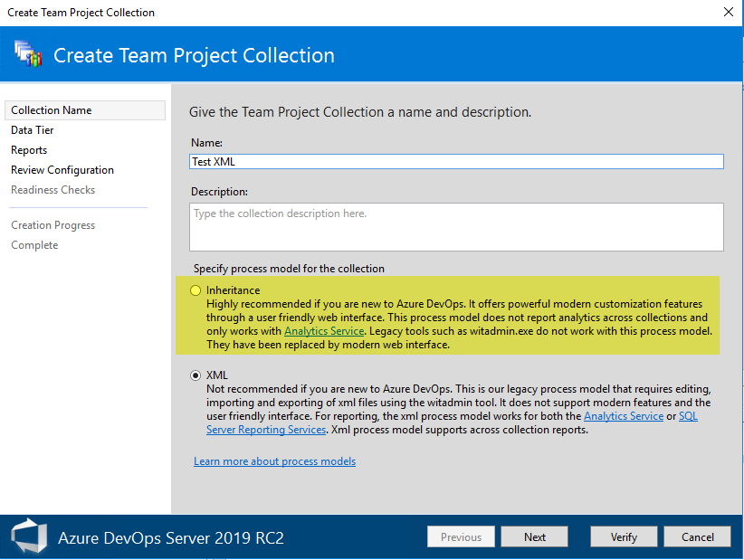Click into the Description text box
This screenshot has height=560, width=744.
456,227
